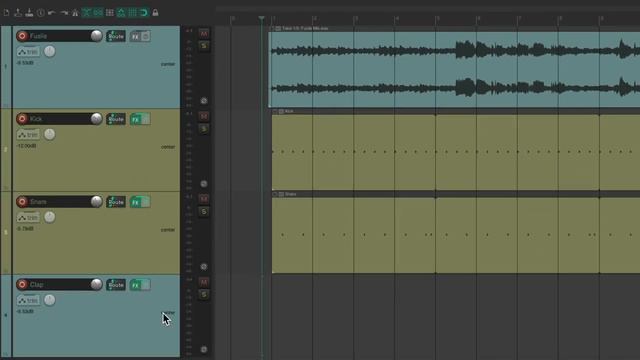This screenshot has width=640, height=360.
Task: Select the Fusile audio waveform item
Action: pyautogui.click(x=454, y=69)
